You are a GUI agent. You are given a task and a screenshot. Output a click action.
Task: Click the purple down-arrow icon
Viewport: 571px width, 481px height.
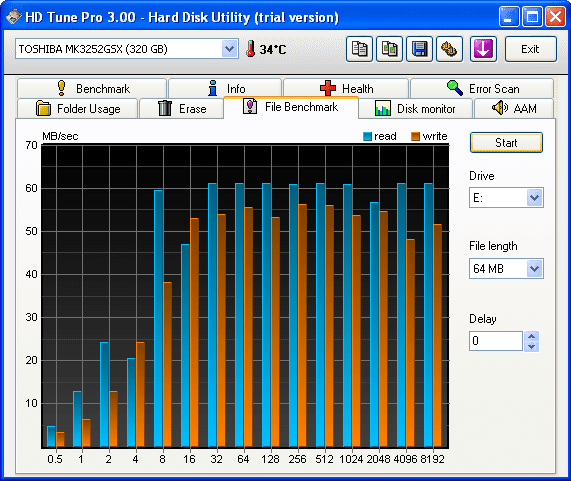(483, 49)
